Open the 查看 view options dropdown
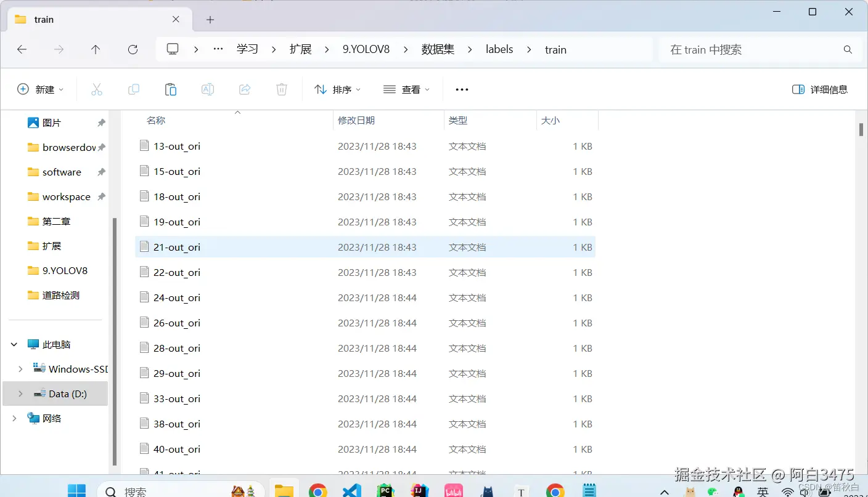Screen dimensions: 868x497 (x=406, y=89)
